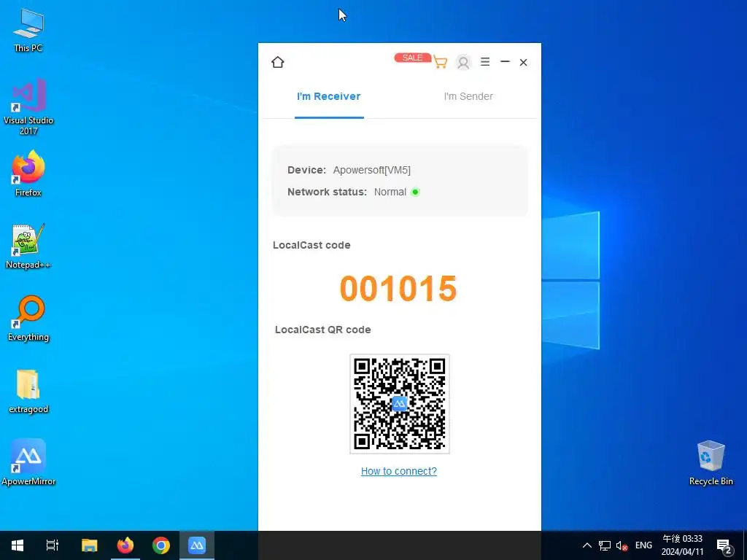Viewport: 747px width, 560px height.
Task: Click the Normal network status text
Action: click(390, 192)
